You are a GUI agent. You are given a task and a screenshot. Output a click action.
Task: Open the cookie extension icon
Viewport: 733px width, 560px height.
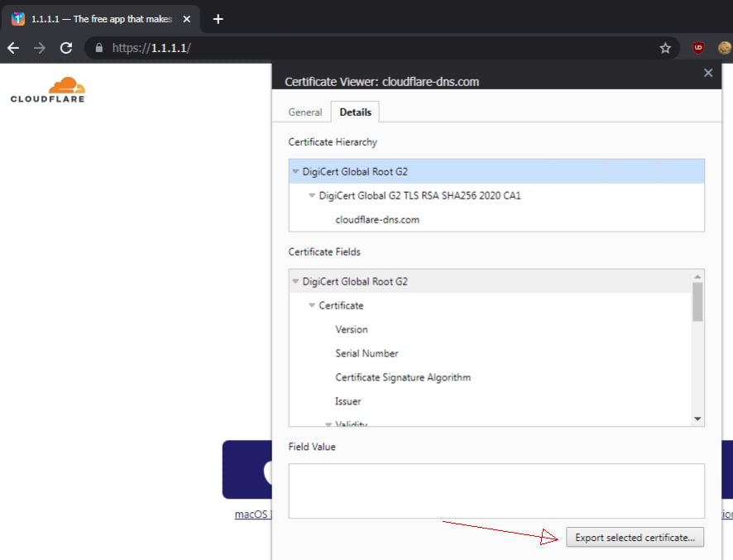[x=724, y=48]
